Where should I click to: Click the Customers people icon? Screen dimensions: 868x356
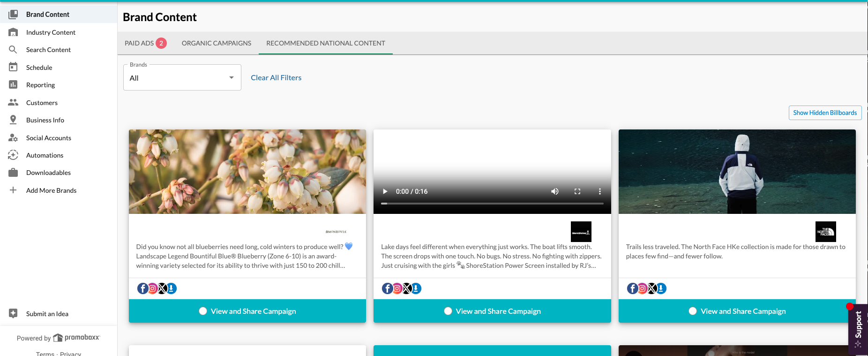tap(13, 102)
